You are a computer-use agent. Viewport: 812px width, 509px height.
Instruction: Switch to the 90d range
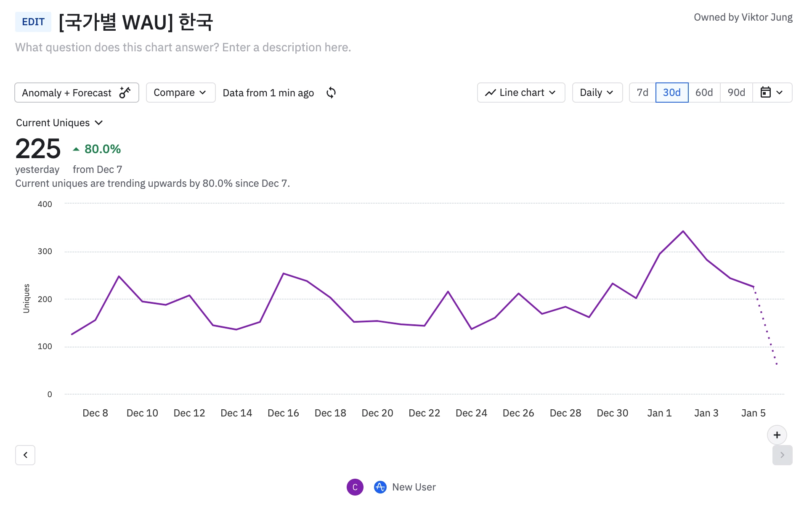click(x=736, y=93)
